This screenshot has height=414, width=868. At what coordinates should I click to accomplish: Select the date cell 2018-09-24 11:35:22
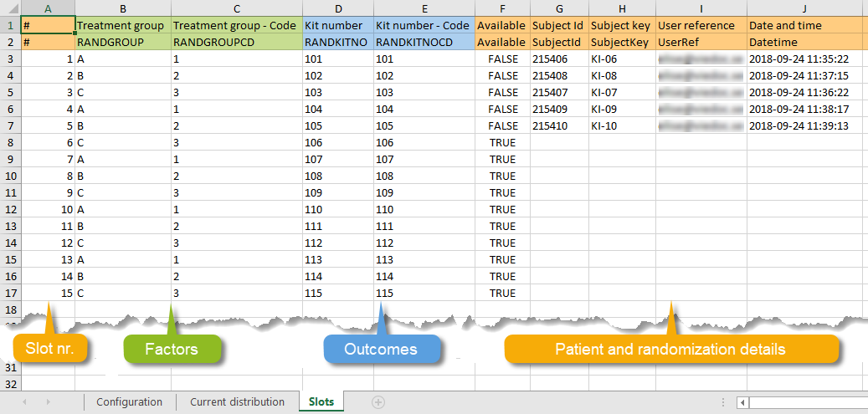coord(799,59)
